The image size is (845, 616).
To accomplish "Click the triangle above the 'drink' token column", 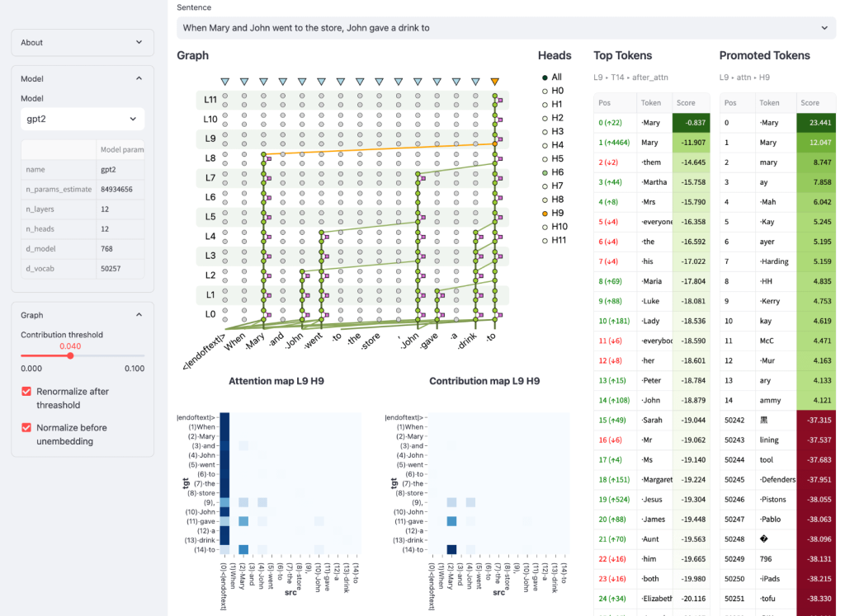I will [475, 82].
